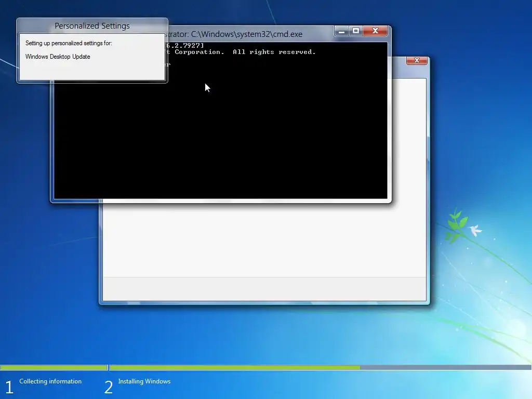This screenshot has width=532, height=399.
Task: Maximize the cmd.exe command prompt window
Action: [x=356, y=31]
